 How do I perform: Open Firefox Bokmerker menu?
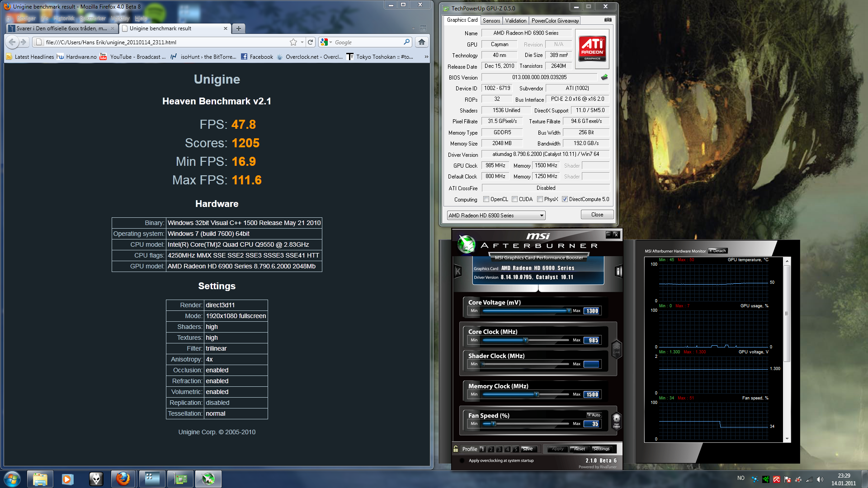point(93,19)
